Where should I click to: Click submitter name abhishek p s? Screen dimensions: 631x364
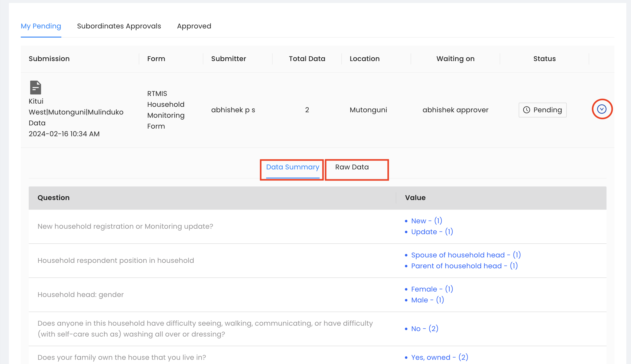(x=233, y=110)
